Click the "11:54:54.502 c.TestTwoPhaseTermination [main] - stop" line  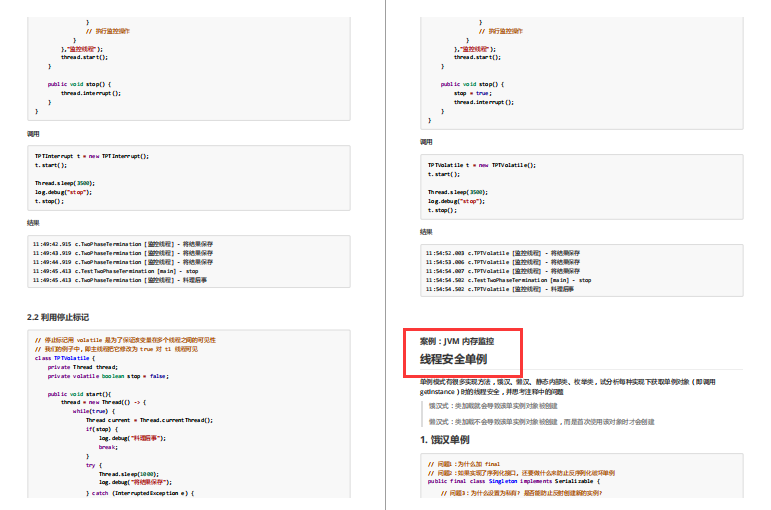[509, 280]
